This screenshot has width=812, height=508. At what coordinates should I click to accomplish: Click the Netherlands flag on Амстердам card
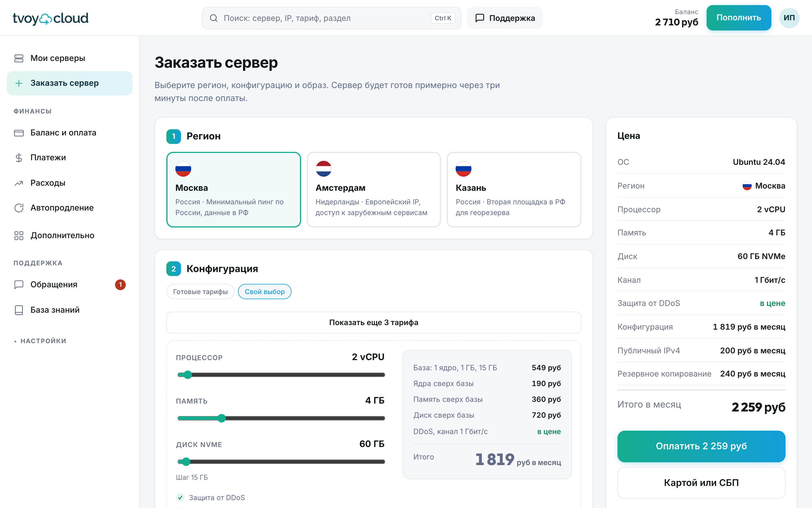coord(323,169)
